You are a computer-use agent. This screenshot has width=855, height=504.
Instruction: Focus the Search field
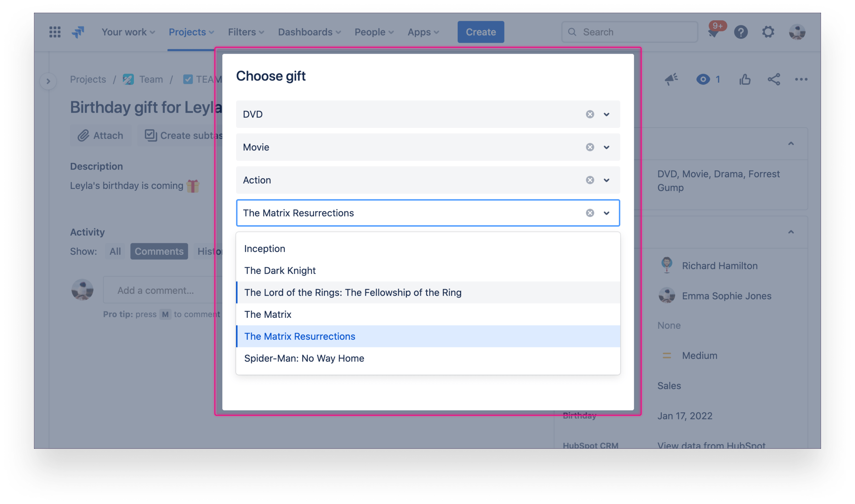[630, 32]
